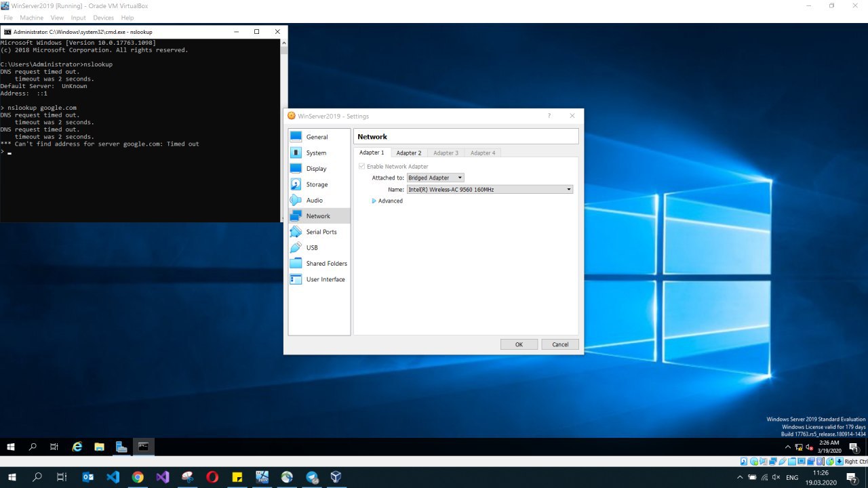Click the host ENG language indicator

pyautogui.click(x=792, y=477)
